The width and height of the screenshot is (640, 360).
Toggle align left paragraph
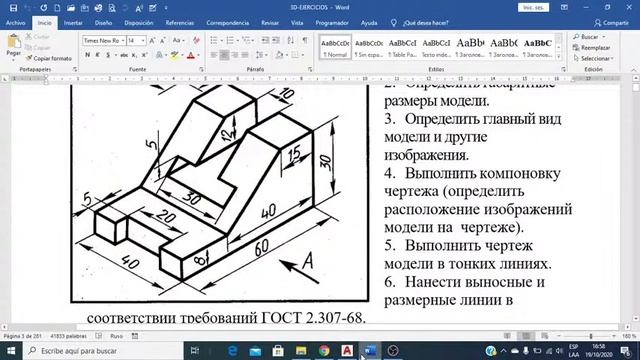click(x=214, y=55)
